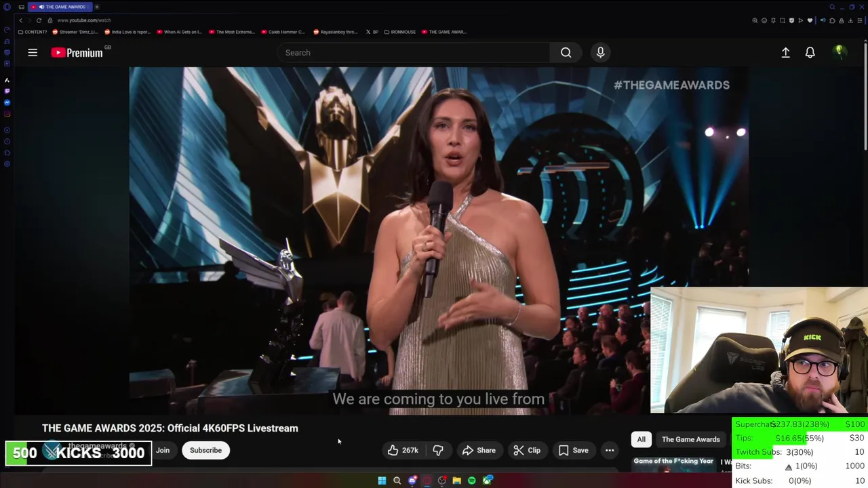The width and height of the screenshot is (868, 488).
Task: Toggle tab audio speaker icon in toolbar
Action: point(823,20)
